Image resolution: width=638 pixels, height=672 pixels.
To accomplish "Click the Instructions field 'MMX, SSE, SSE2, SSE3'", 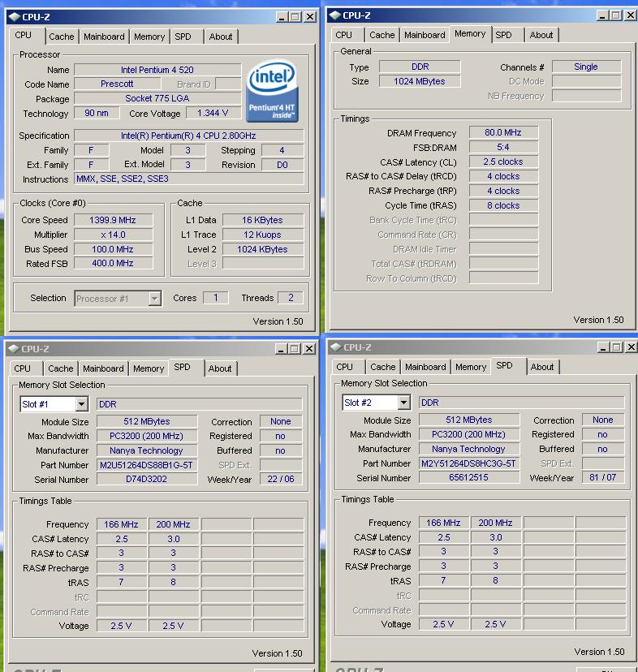I will coord(188,179).
